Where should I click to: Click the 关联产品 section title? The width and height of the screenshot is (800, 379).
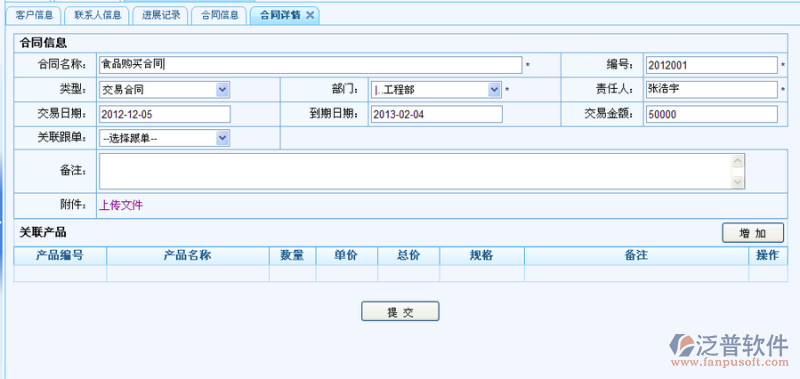pyautogui.click(x=43, y=233)
